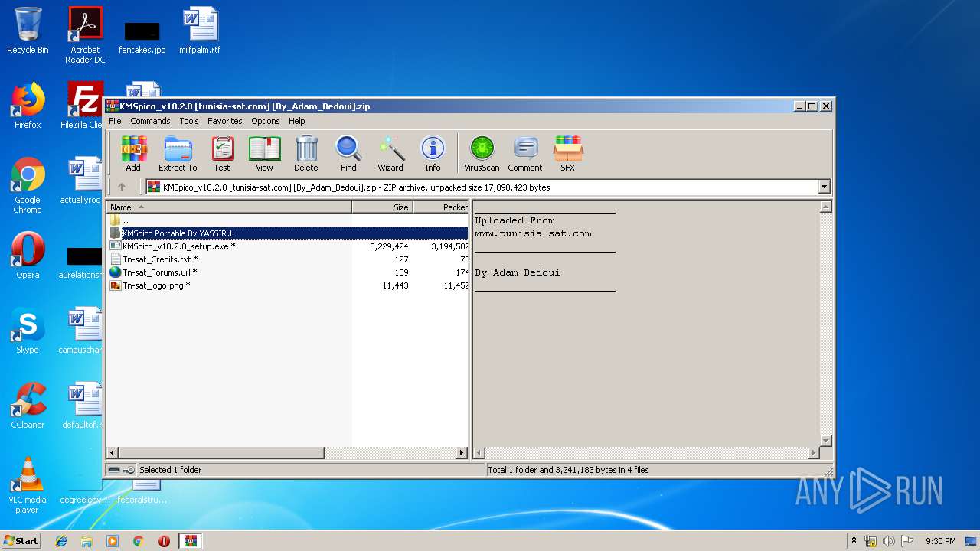Click file list horizontal scrollbar left arrow
Viewport: 980px width, 551px height.
coord(113,453)
